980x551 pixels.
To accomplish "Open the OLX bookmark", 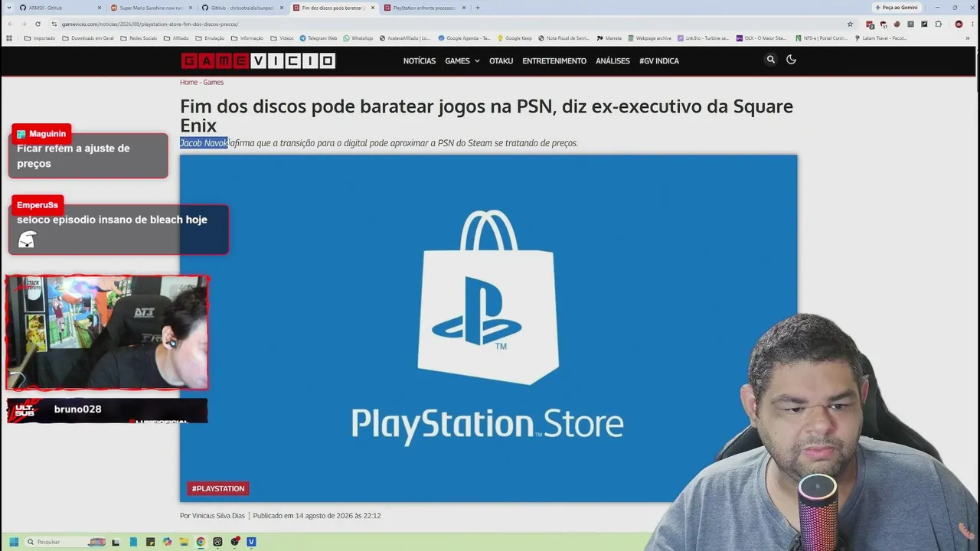I will tap(761, 38).
